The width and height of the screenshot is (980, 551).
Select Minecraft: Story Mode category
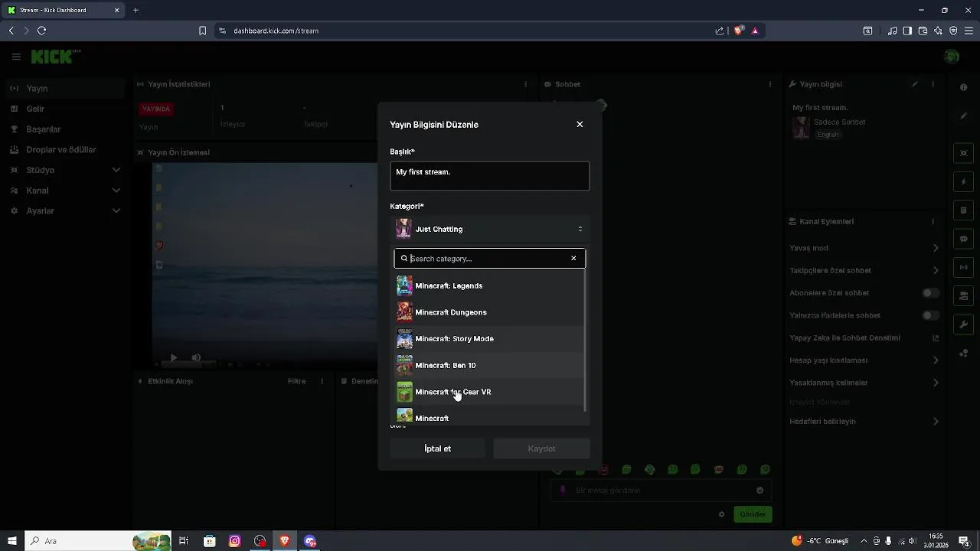[x=489, y=339]
